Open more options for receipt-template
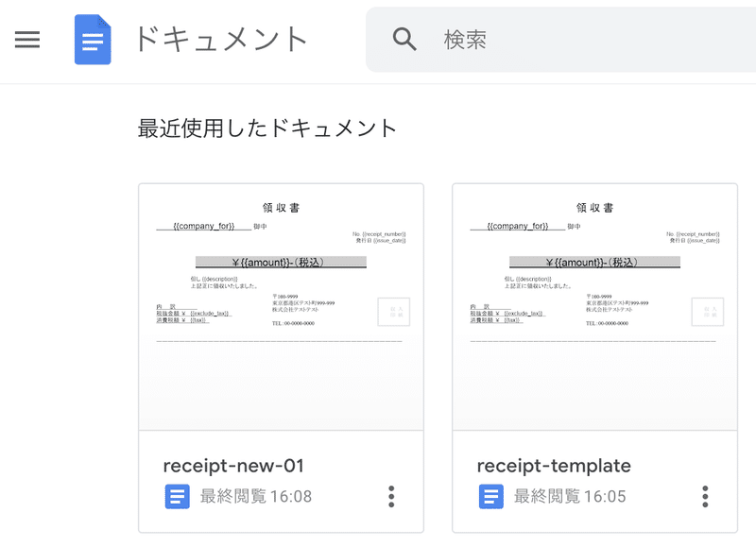The image size is (756, 547). (705, 496)
